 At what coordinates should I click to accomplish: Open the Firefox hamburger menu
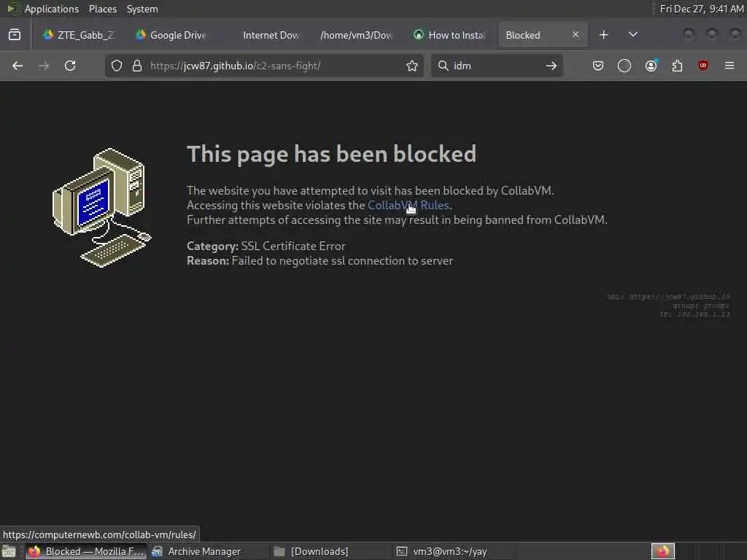pos(729,66)
